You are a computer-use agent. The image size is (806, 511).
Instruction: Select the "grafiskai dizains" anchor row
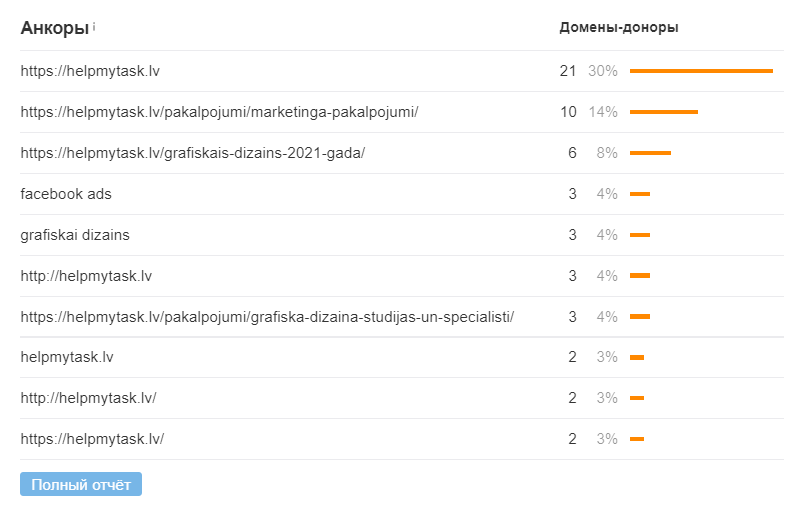coord(75,235)
